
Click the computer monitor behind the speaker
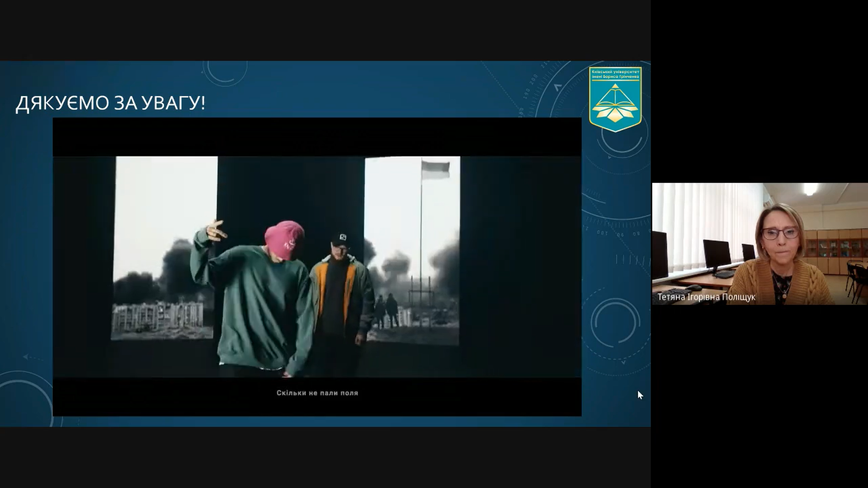click(717, 254)
